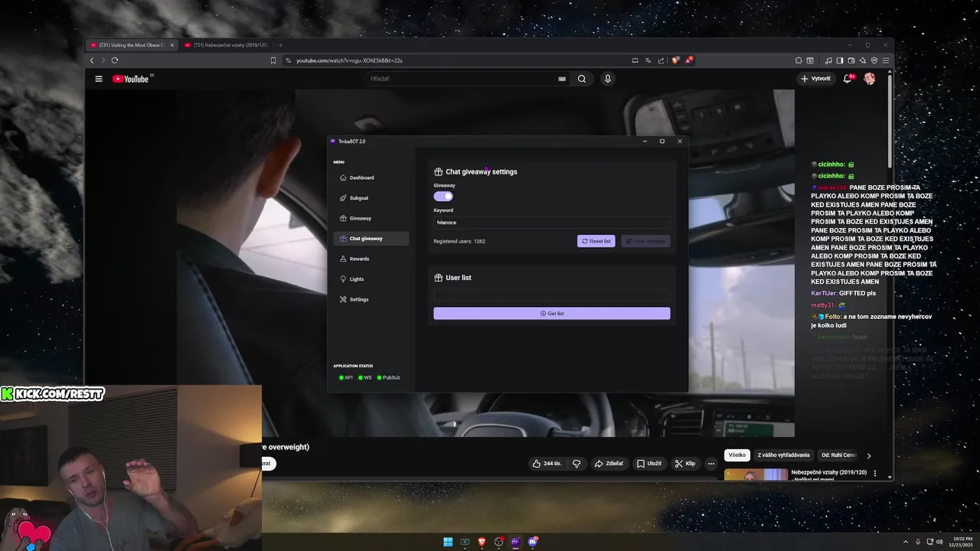Open Dashboard in TimbaBOT menu
Image resolution: width=980 pixels, height=551 pixels.
click(371, 178)
